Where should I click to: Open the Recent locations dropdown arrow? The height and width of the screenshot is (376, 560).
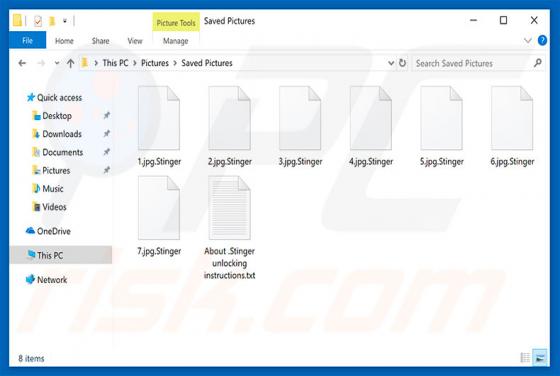(x=57, y=64)
